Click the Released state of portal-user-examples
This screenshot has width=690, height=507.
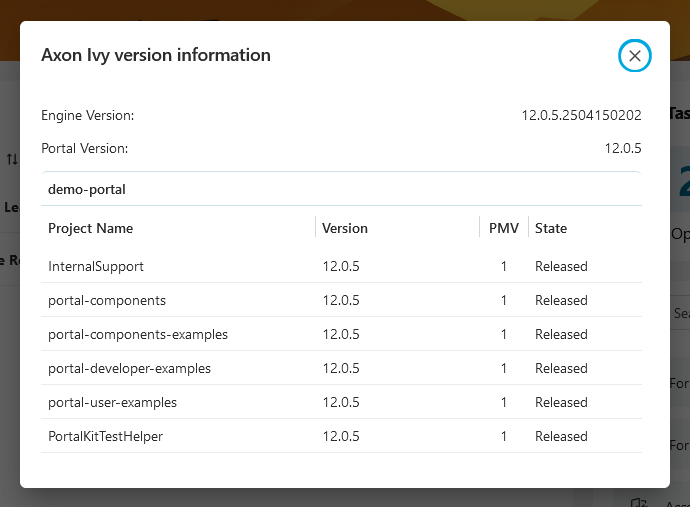pos(561,402)
